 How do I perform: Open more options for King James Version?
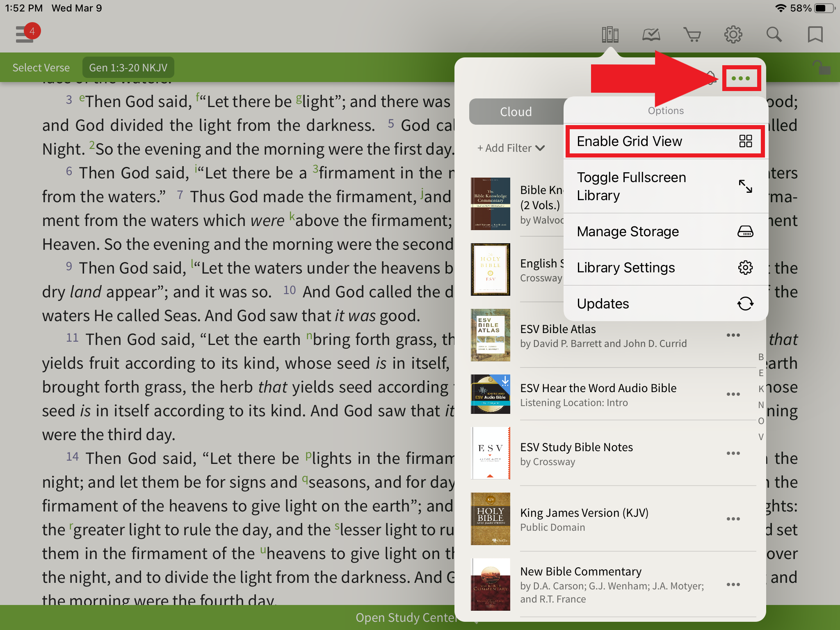tap(733, 519)
